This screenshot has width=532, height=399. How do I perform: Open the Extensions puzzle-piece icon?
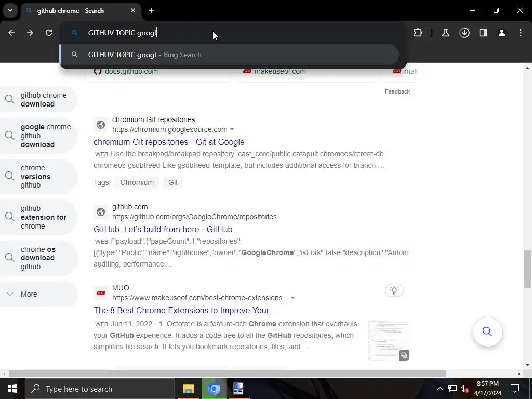[418, 33]
